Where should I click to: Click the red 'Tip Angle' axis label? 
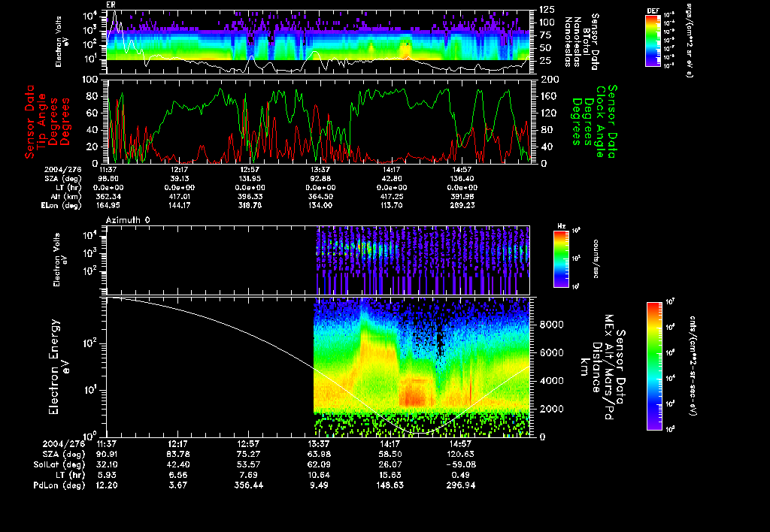click(42, 121)
